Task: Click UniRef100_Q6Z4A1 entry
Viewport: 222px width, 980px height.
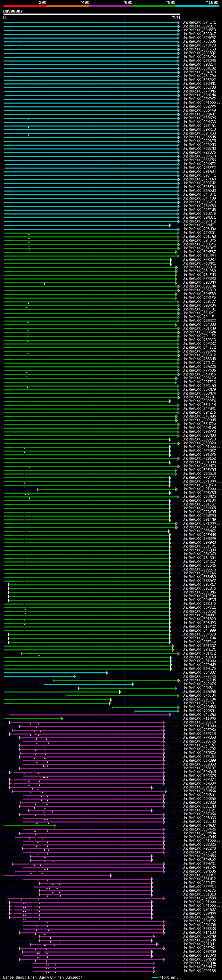Action: 199,125
